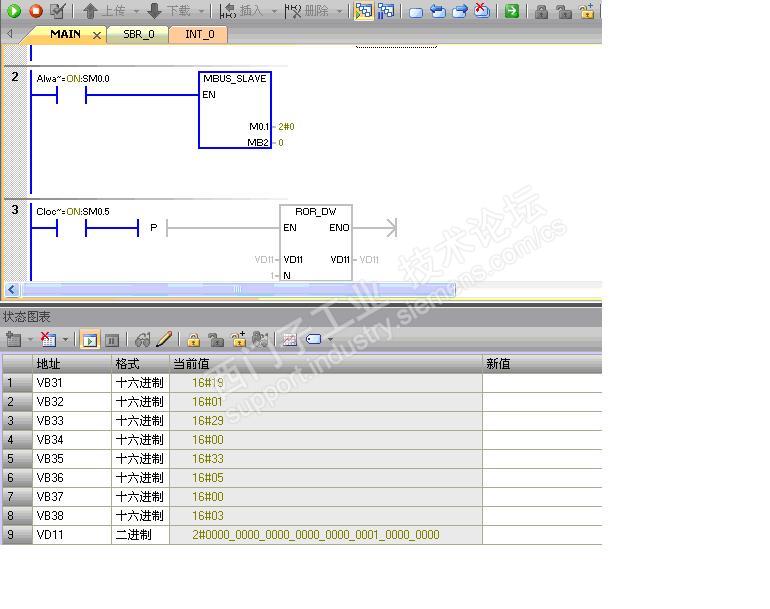
Task: Open the add row dropdown arrow
Action: [x=30, y=339]
